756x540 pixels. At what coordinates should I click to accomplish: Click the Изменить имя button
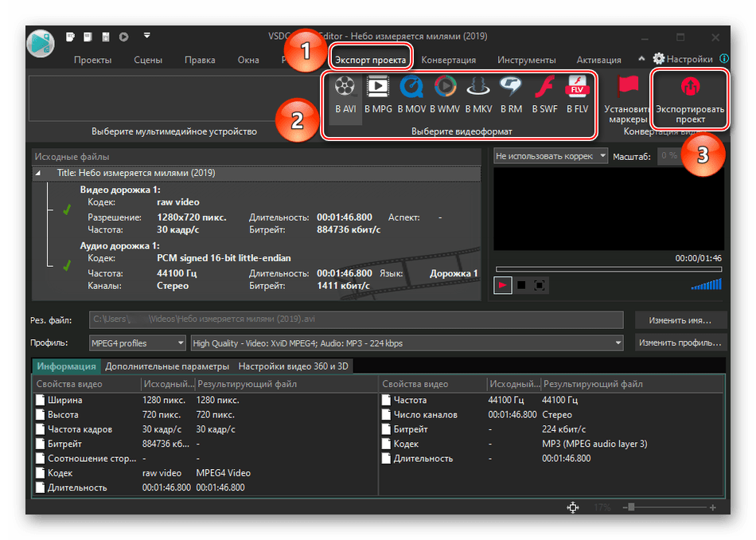point(680,320)
